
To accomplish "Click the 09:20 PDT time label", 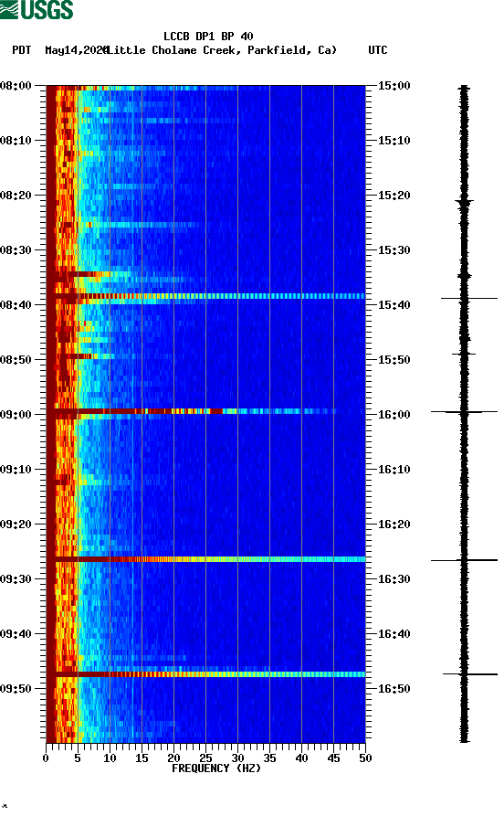I will click(x=16, y=525).
